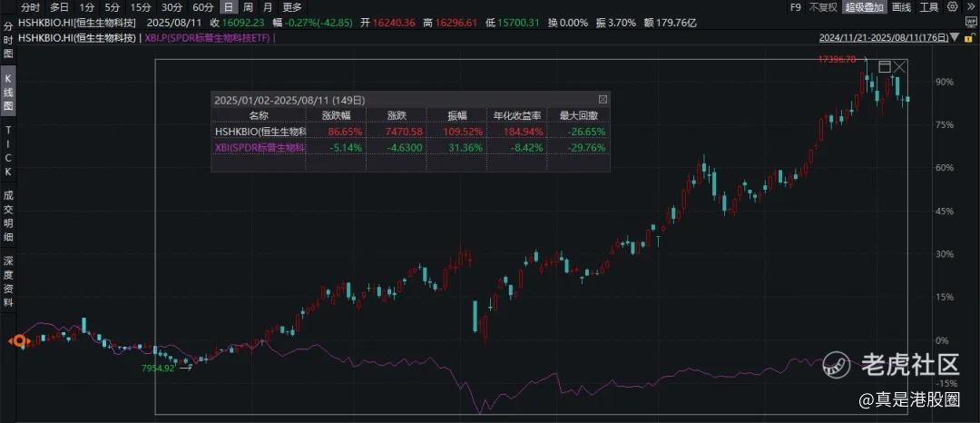Viewport: 980px width, 423px height.
Task: Select the 1分 one-minute period
Action: [x=85, y=7]
